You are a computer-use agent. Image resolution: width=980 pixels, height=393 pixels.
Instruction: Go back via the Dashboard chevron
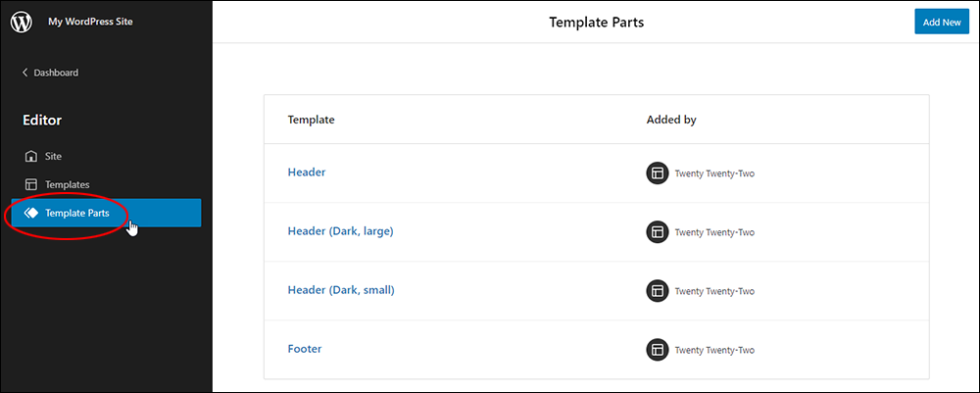tap(25, 73)
